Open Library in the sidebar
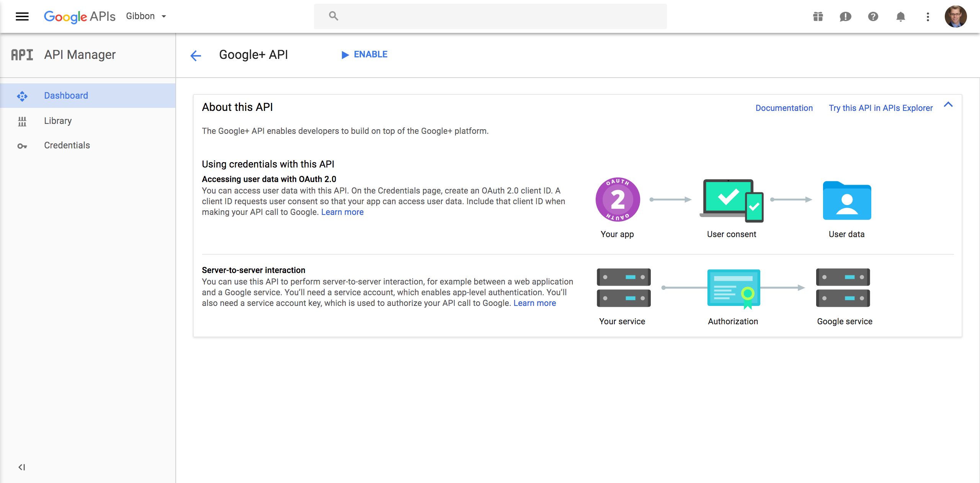Viewport: 980px width, 483px height. [x=88, y=121]
